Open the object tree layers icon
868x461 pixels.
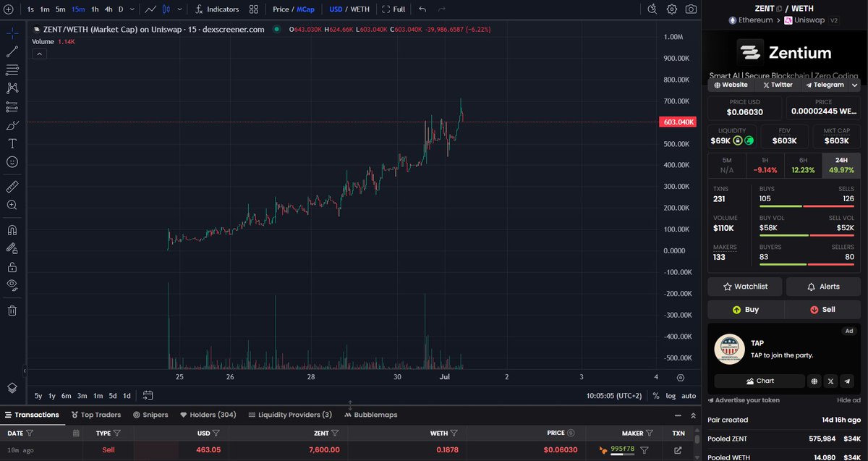click(12, 389)
